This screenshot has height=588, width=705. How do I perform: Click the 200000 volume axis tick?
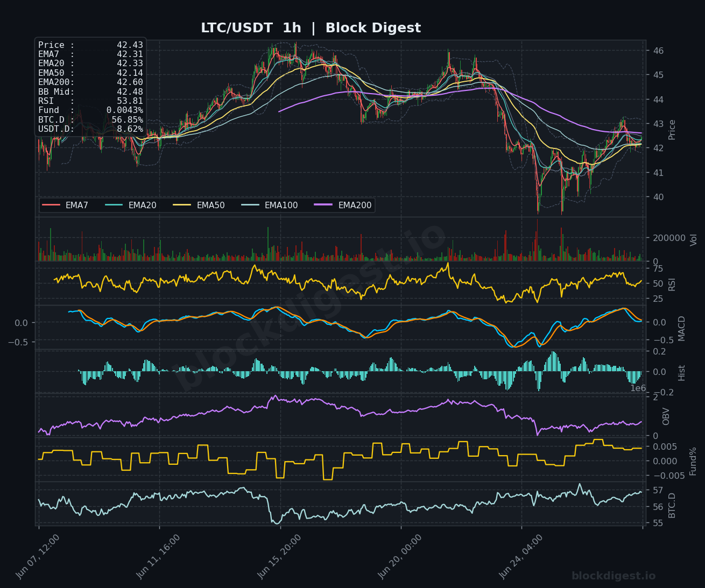pyautogui.click(x=669, y=238)
